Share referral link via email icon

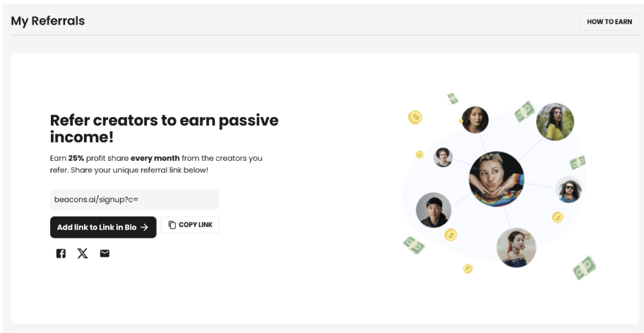(x=105, y=253)
